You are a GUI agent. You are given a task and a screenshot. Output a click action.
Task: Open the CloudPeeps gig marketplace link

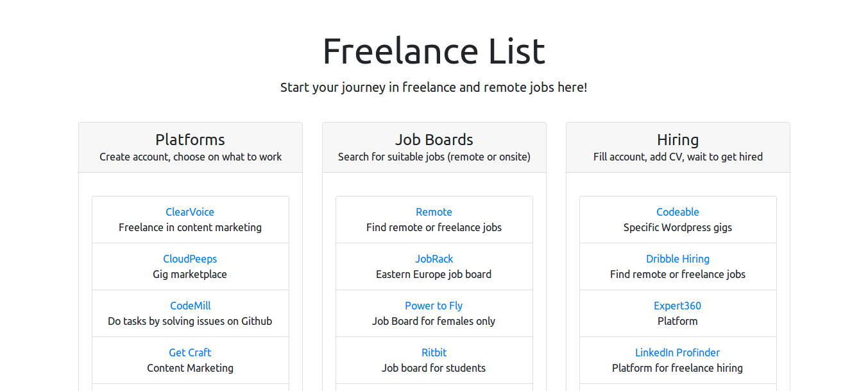tap(190, 259)
